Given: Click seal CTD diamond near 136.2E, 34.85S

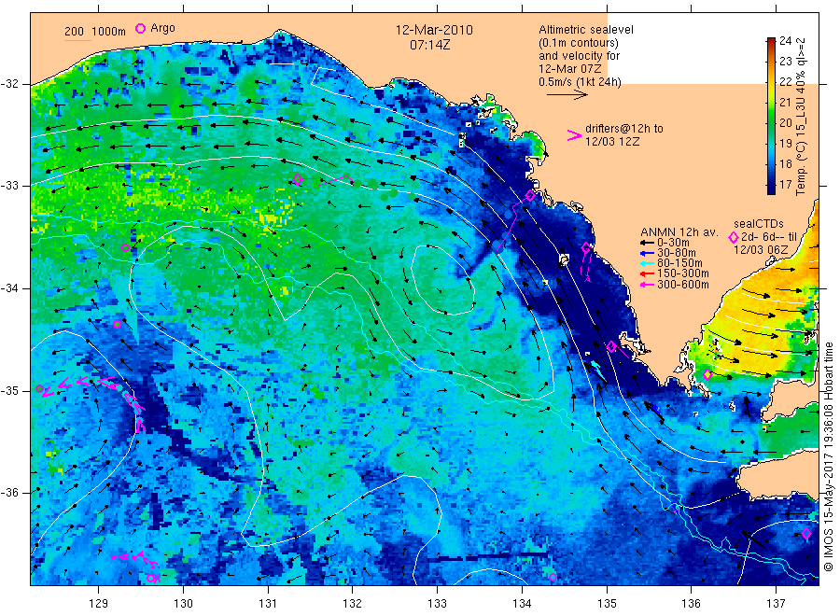Looking at the screenshot, I should coord(707,375).
